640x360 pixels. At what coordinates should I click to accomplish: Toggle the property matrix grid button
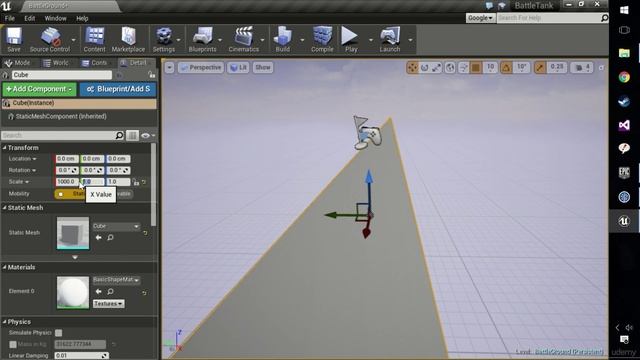(x=132, y=135)
